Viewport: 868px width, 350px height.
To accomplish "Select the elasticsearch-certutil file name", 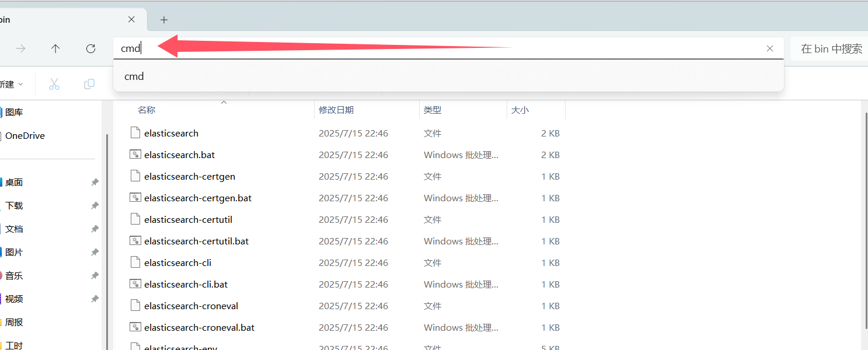I will [188, 220].
